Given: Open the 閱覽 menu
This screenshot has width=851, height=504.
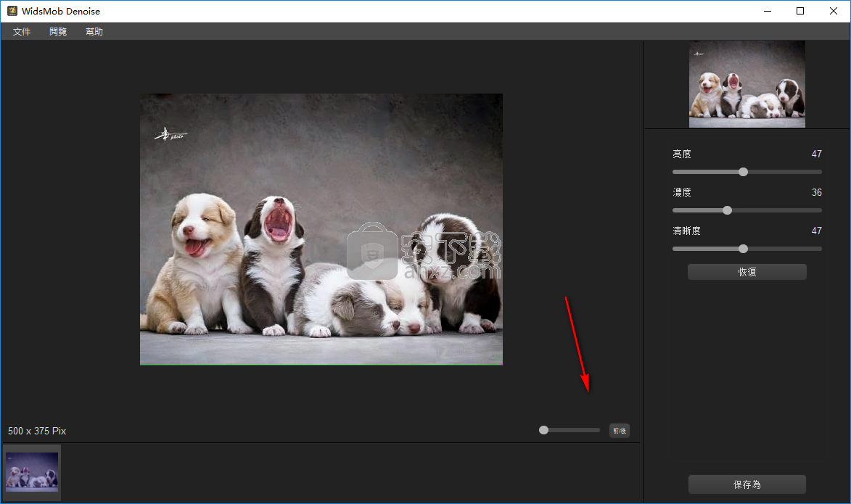Looking at the screenshot, I should [x=58, y=31].
